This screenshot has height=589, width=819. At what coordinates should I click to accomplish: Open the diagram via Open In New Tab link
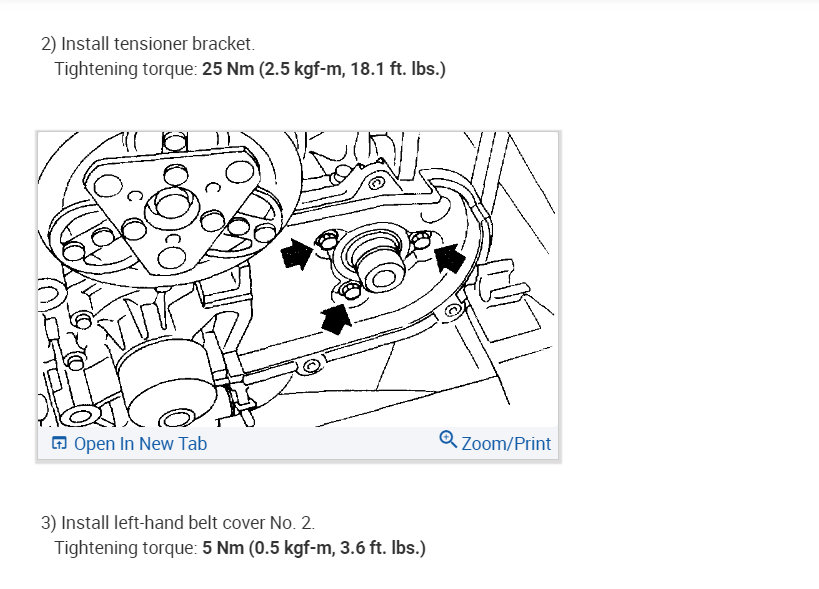141,443
